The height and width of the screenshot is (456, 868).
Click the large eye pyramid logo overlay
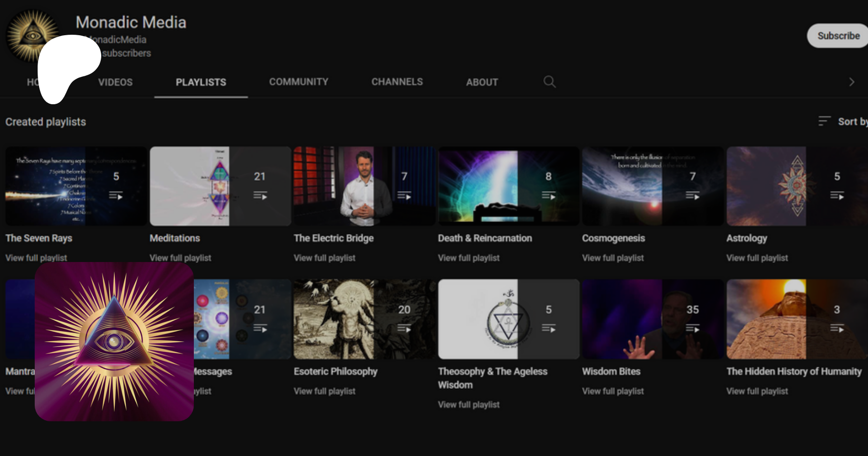pos(114,342)
